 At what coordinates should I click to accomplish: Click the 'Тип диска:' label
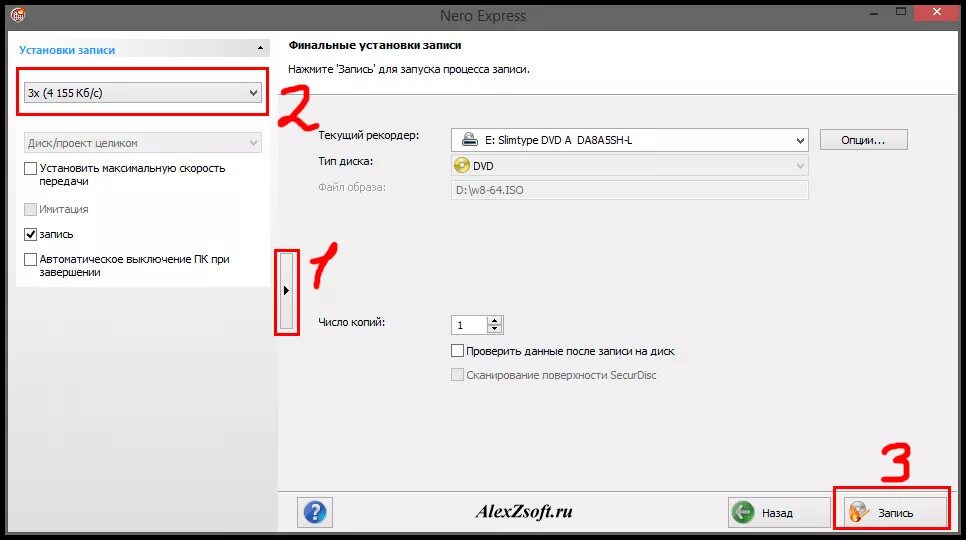tap(346, 161)
